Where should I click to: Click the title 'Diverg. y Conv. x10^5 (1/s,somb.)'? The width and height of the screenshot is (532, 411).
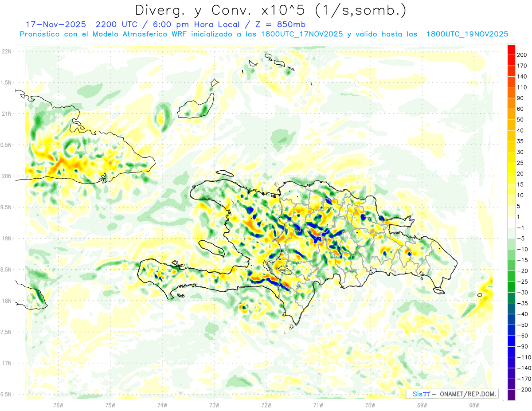point(270,10)
